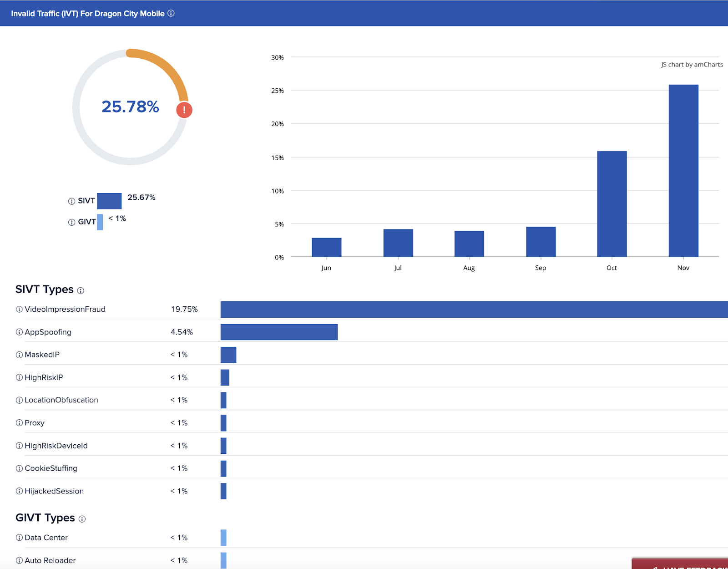728x569 pixels.
Task: Select the HighRiskIP bar
Action: [x=225, y=377]
